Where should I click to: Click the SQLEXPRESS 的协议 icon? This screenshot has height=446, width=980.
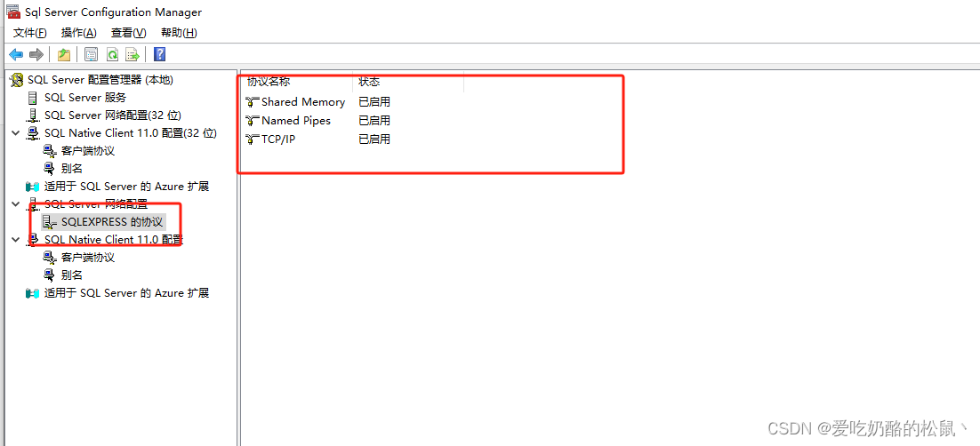(50, 222)
